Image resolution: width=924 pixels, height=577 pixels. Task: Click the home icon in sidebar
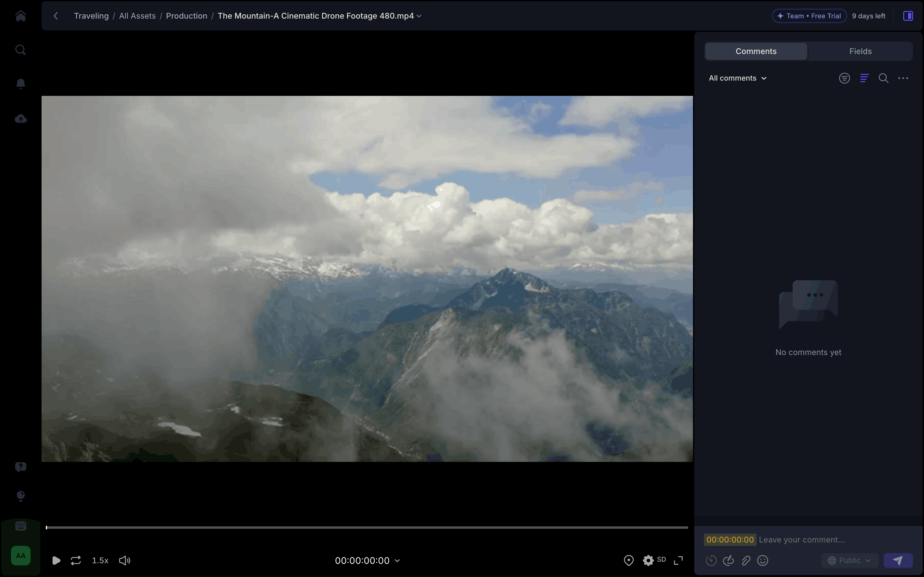click(x=20, y=16)
